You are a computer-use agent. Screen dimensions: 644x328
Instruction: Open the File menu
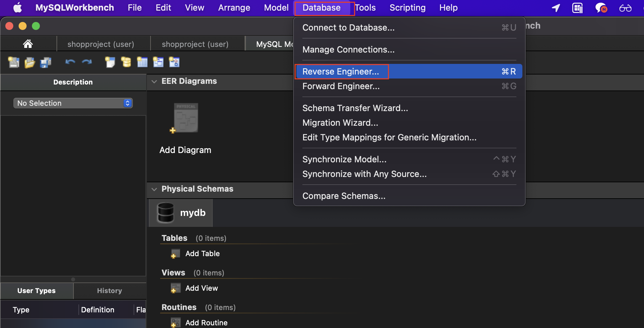click(x=135, y=8)
